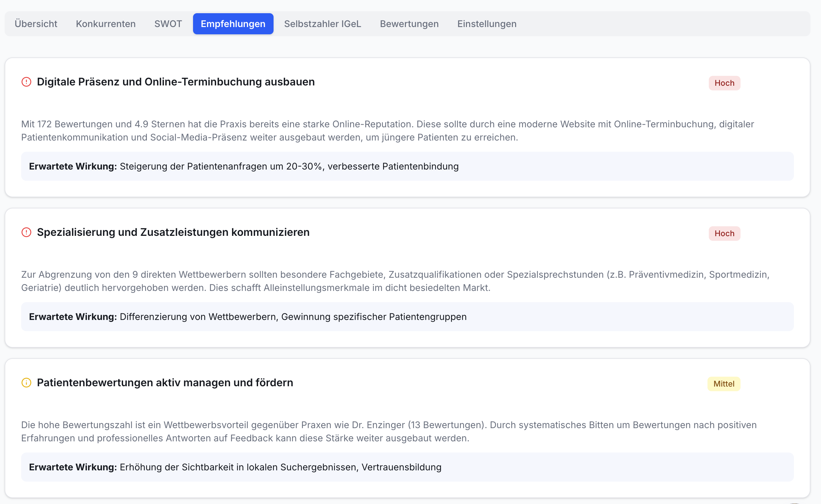This screenshot has height=504, width=821.
Task: Click description starting 'Die hohe Bewertungszahl'
Action: click(x=389, y=431)
